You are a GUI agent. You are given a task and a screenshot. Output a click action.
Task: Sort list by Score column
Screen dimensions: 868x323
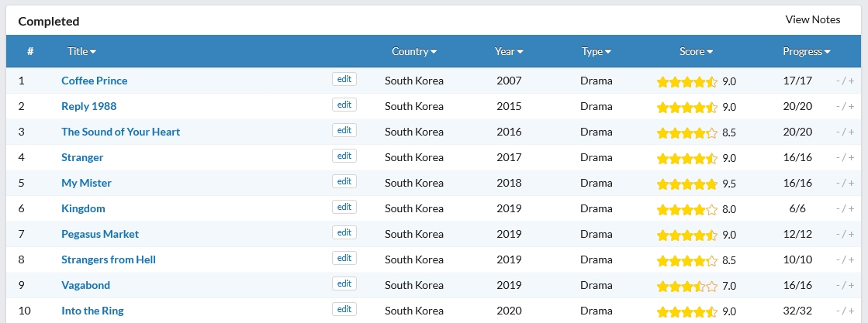(696, 51)
